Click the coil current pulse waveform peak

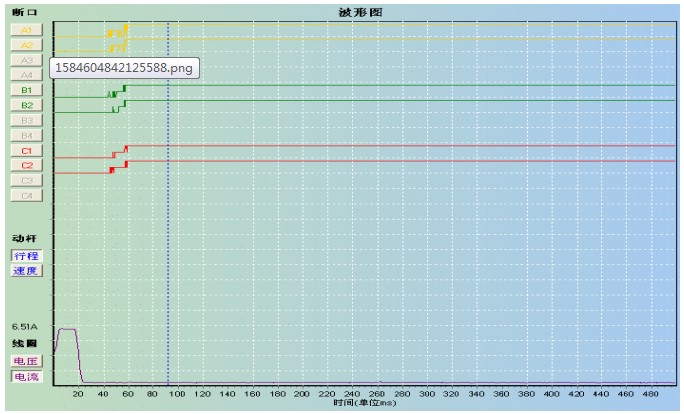click(x=67, y=329)
